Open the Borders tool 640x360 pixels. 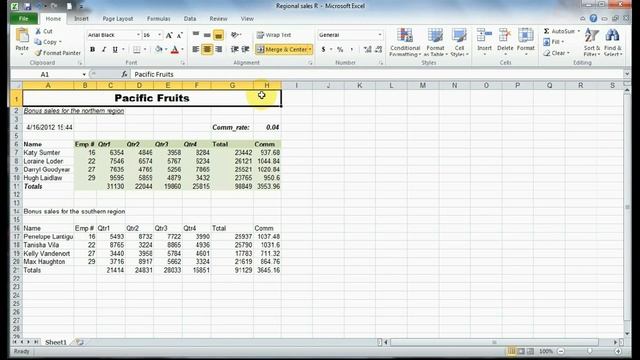pos(137,49)
